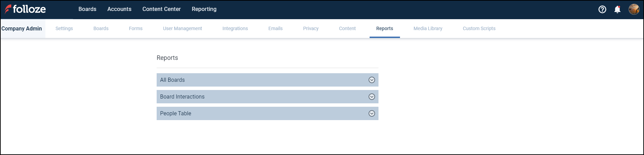
Task: Select the Privacy tab
Action: 311,29
